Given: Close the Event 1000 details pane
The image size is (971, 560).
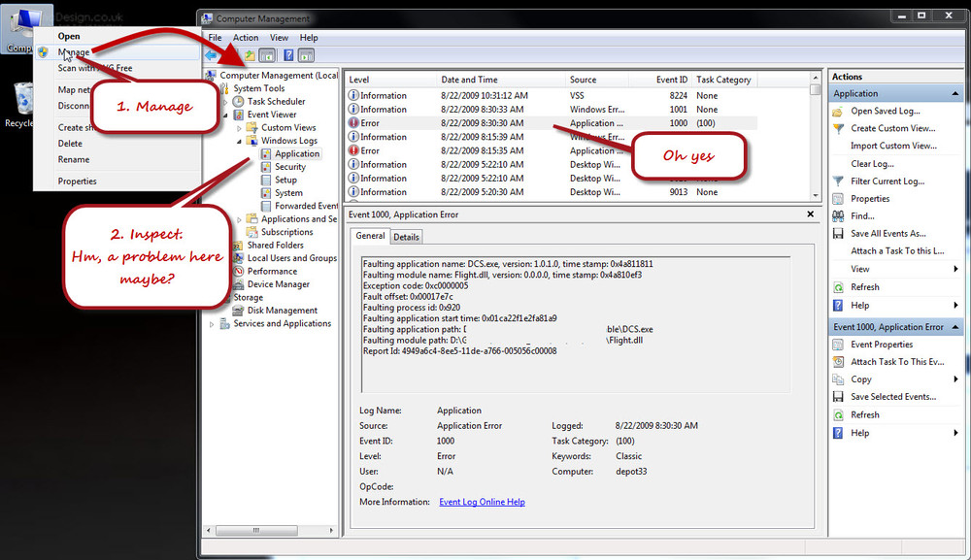Looking at the screenshot, I should click(810, 214).
